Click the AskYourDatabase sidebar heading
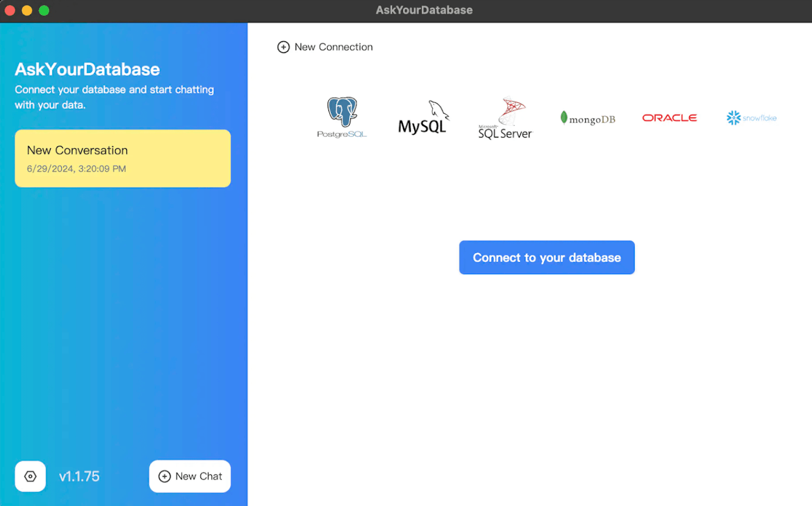This screenshot has height=506, width=812. pos(87,69)
